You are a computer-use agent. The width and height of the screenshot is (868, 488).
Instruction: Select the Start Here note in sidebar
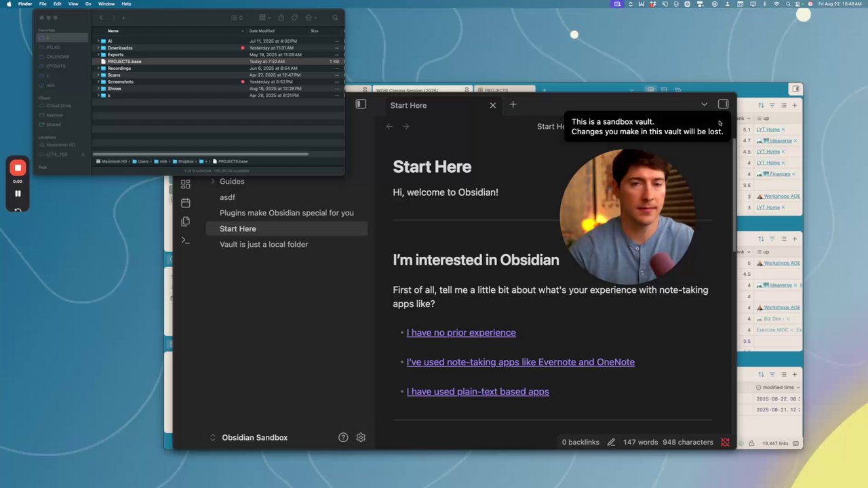coord(287,228)
